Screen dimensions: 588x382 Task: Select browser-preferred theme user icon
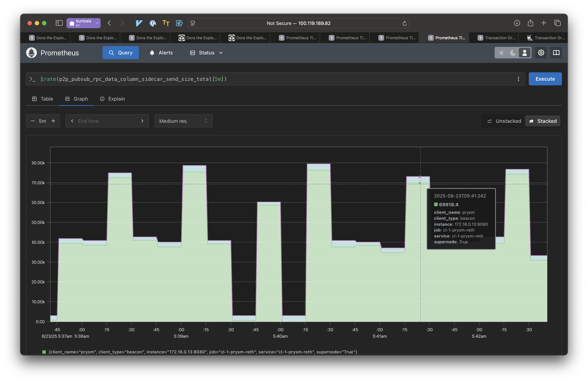pos(524,53)
